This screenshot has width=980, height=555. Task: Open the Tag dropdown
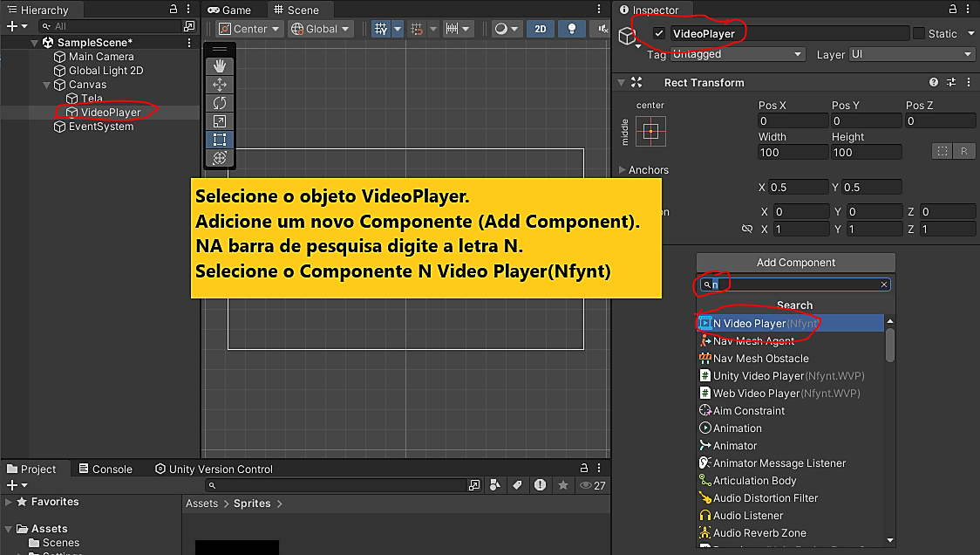point(738,54)
